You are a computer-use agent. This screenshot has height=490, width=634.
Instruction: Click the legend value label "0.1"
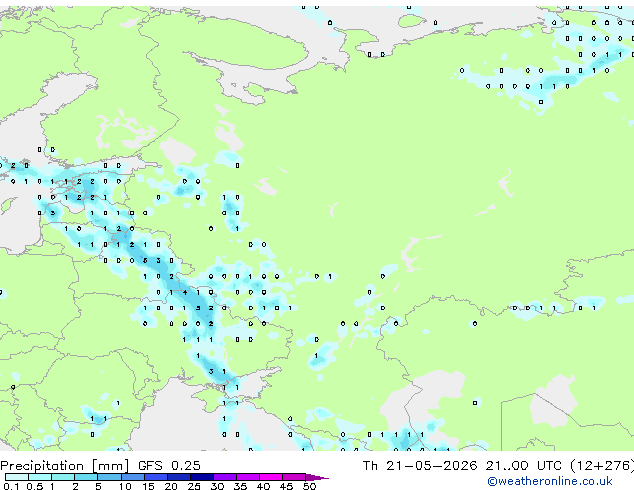pyautogui.click(x=12, y=486)
